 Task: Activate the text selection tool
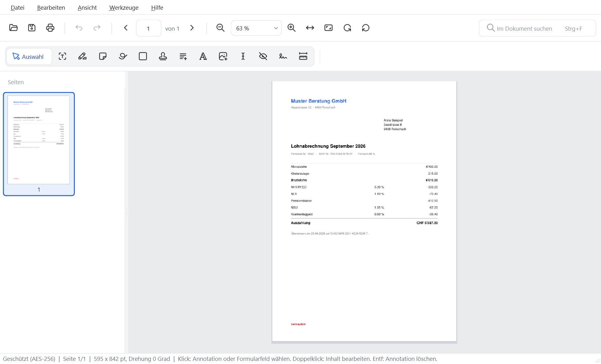click(x=62, y=56)
